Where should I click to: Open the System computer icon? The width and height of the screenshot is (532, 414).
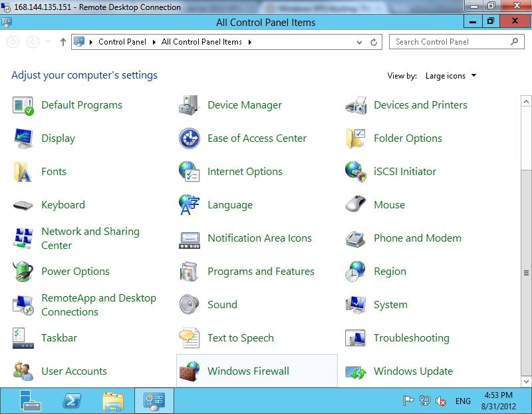(356, 304)
